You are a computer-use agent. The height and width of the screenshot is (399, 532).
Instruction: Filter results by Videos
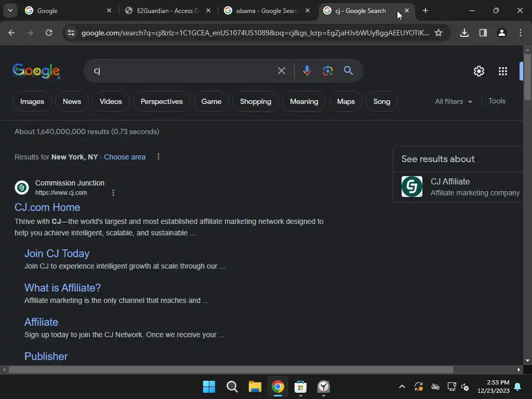(111, 101)
